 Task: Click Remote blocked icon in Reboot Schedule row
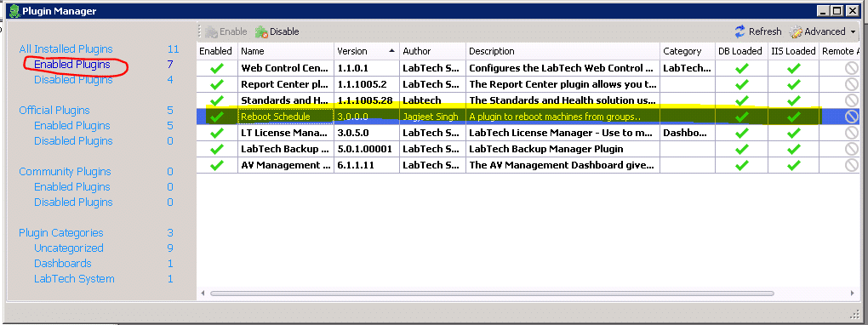851,117
